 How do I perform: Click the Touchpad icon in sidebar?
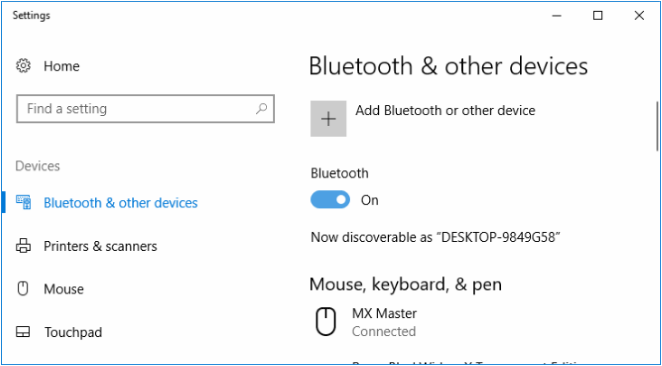coord(23,332)
